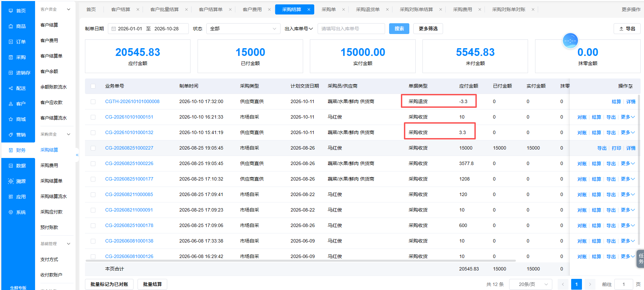Open the 客户 sidebar icon
The image size is (644, 290).
[x=11, y=104]
